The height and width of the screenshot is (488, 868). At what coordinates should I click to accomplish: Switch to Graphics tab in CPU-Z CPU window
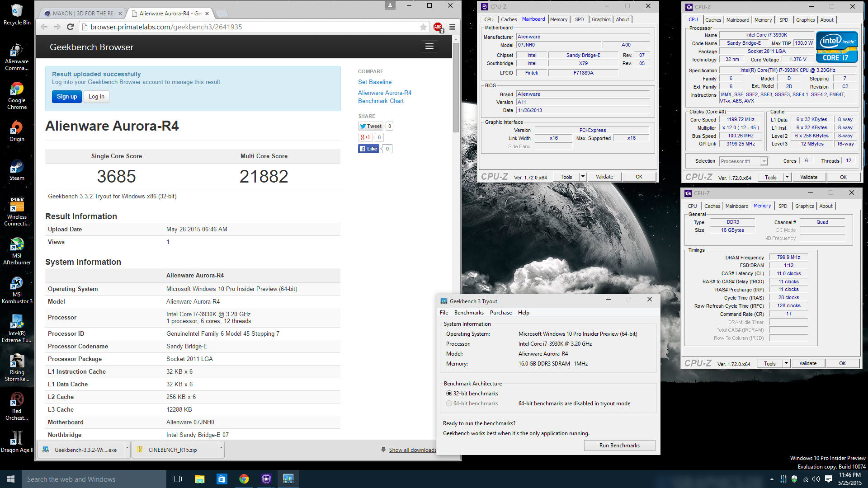tap(805, 20)
